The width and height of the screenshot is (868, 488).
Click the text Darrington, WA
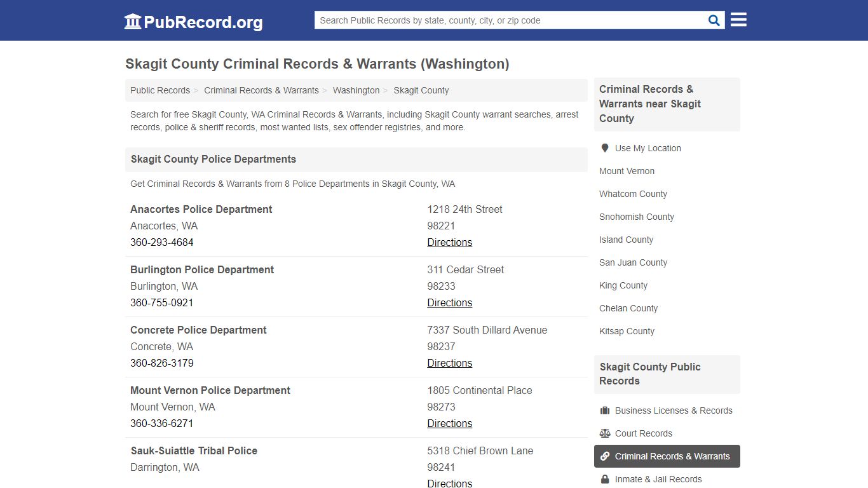[165, 467]
